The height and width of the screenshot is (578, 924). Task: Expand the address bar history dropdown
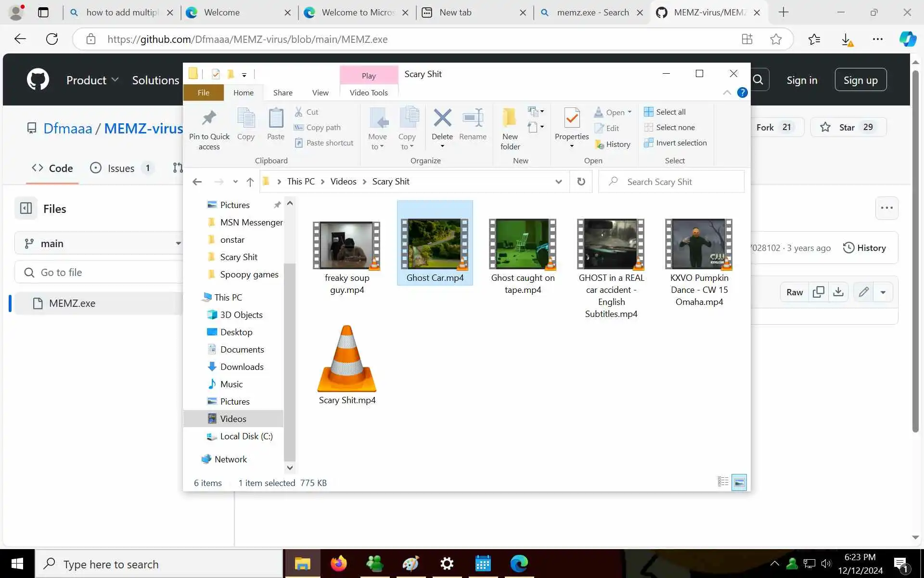point(558,182)
